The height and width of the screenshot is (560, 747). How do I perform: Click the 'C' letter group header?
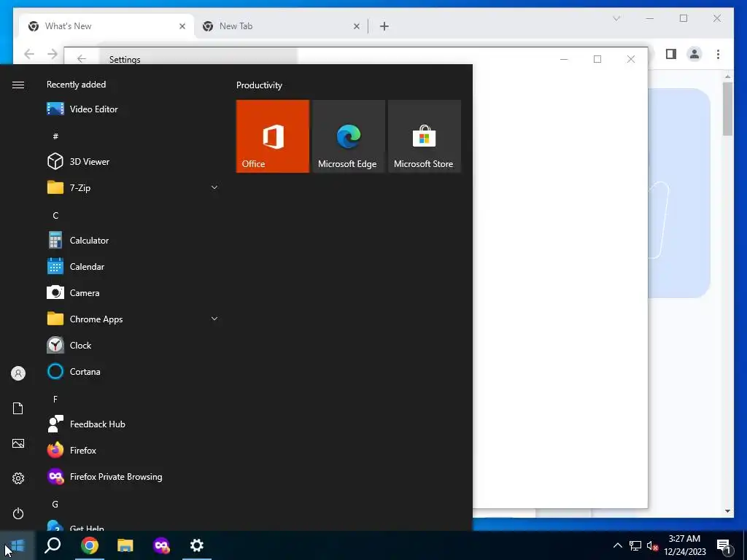click(55, 216)
